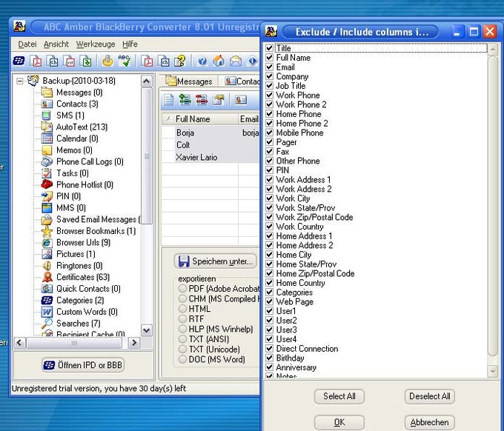Click the columns list vertical scrollbar thumb
This screenshot has height=431, width=504.
(492, 206)
